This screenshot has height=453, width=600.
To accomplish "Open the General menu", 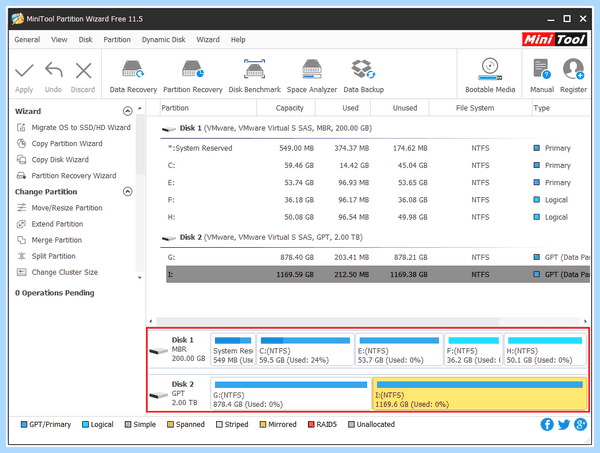I will [27, 39].
